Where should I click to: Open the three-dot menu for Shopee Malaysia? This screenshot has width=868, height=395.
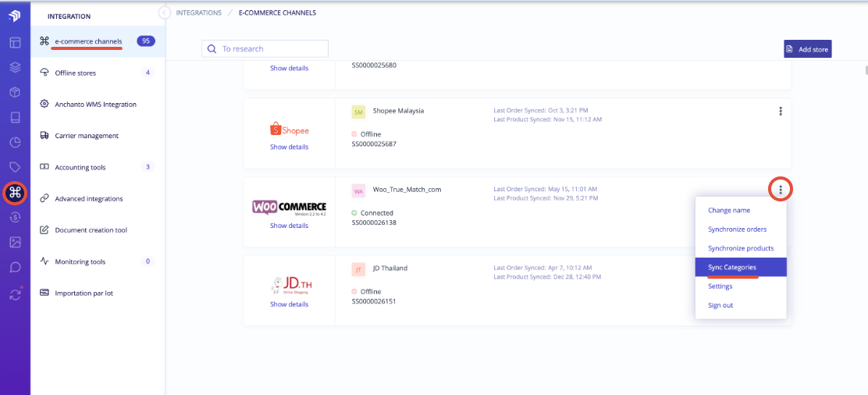[x=781, y=112]
